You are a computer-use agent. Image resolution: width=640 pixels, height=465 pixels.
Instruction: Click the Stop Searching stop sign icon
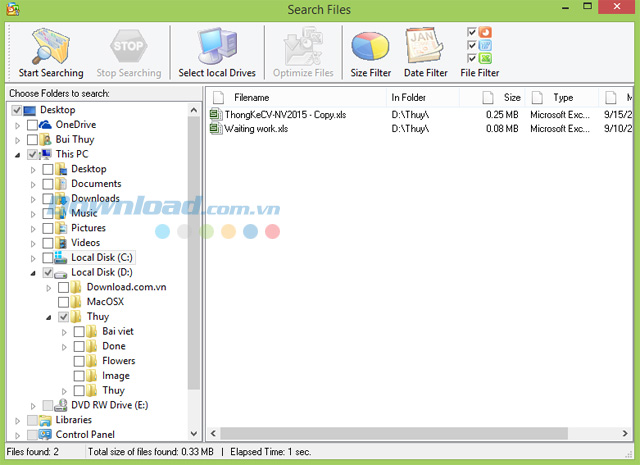pyautogui.click(x=128, y=45)
